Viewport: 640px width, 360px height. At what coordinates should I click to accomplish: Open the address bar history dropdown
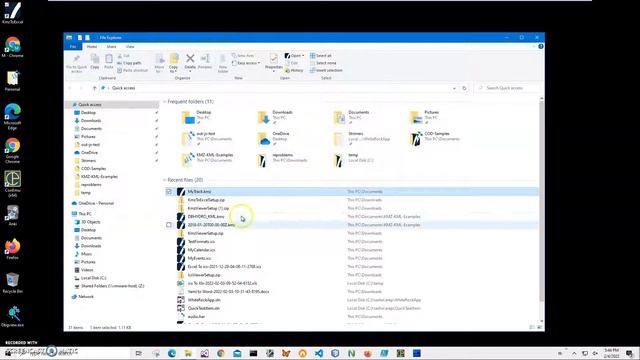point(454,88)
